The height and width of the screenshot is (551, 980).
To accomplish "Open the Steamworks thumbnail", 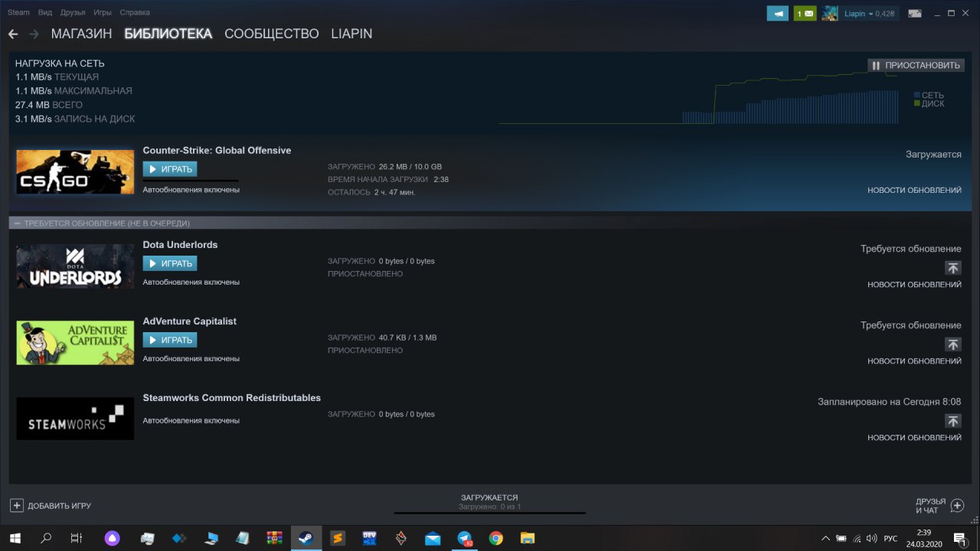I will pos(75,419).
